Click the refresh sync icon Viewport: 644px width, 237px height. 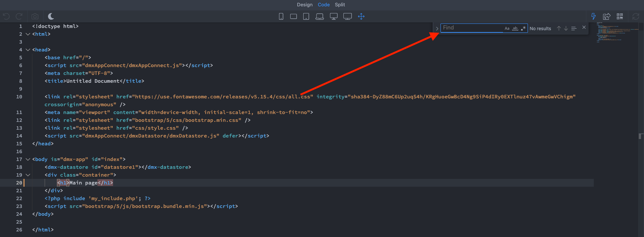click(x=636, y=16)
